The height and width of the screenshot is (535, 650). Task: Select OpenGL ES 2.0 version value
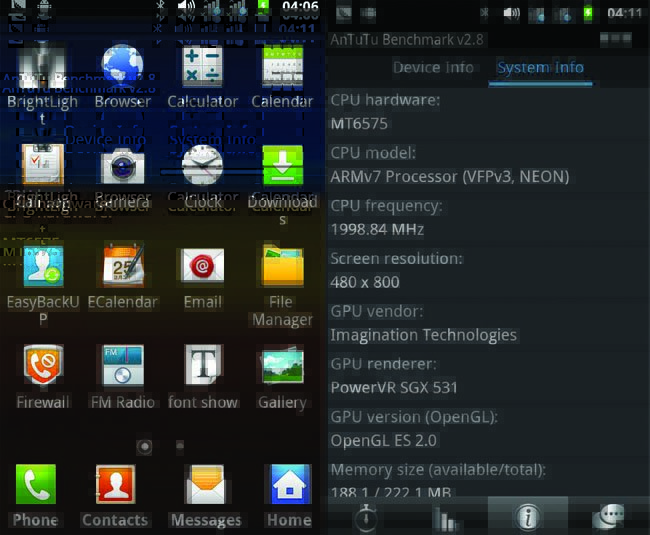pos(383,441)
